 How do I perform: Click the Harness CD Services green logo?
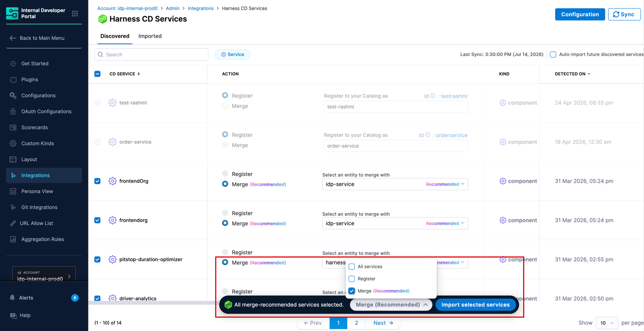[102, 19]
